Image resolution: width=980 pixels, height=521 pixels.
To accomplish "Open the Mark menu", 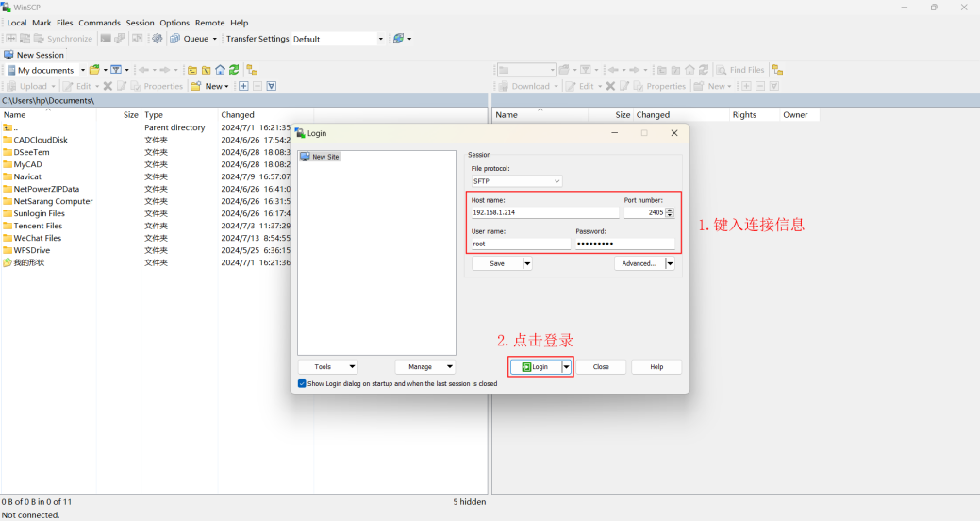I will click(x=42, y=23).
